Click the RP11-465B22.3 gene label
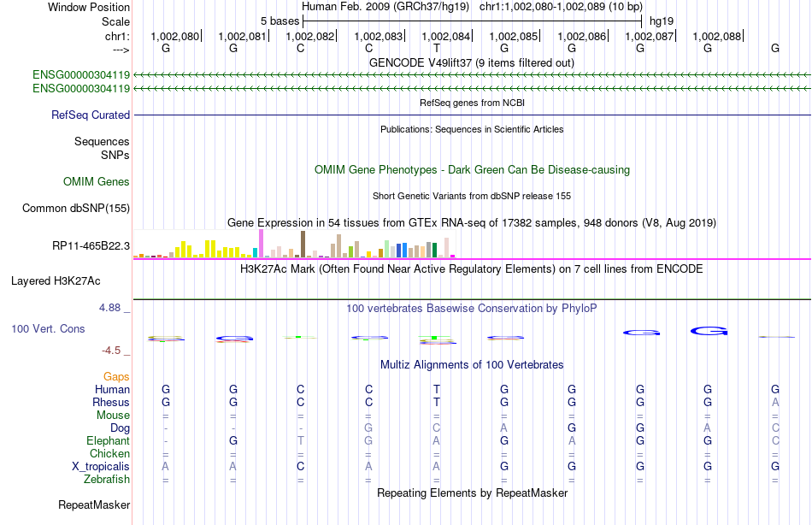Image resolution: width=812 pixels, height=525 pixels. [91, 245]
